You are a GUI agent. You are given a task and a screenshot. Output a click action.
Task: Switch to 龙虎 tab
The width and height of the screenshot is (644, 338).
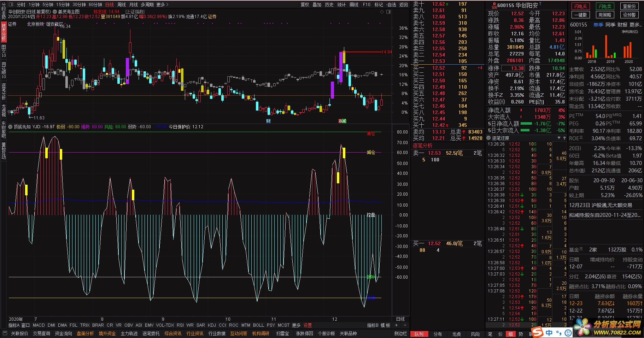pos(457,334)
